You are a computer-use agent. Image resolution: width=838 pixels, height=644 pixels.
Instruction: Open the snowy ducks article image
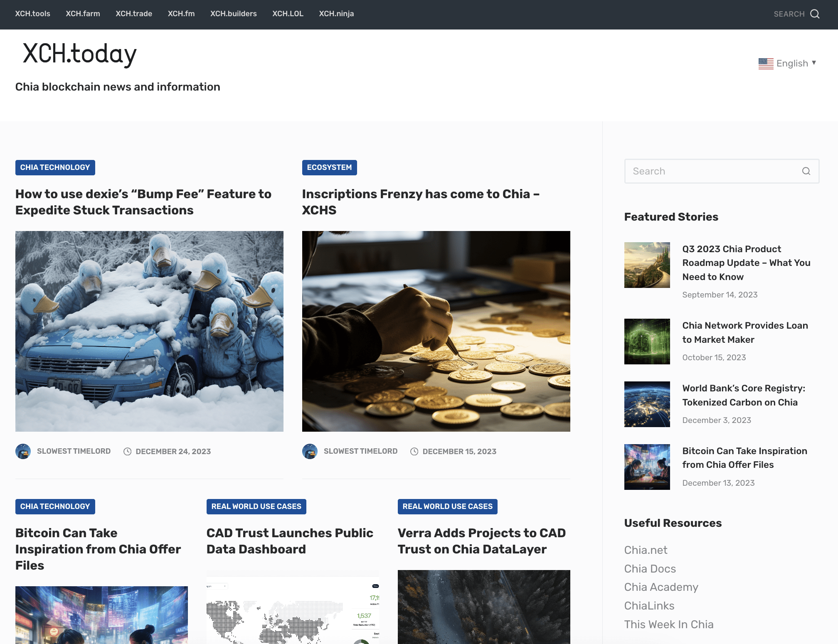[149, 331]
